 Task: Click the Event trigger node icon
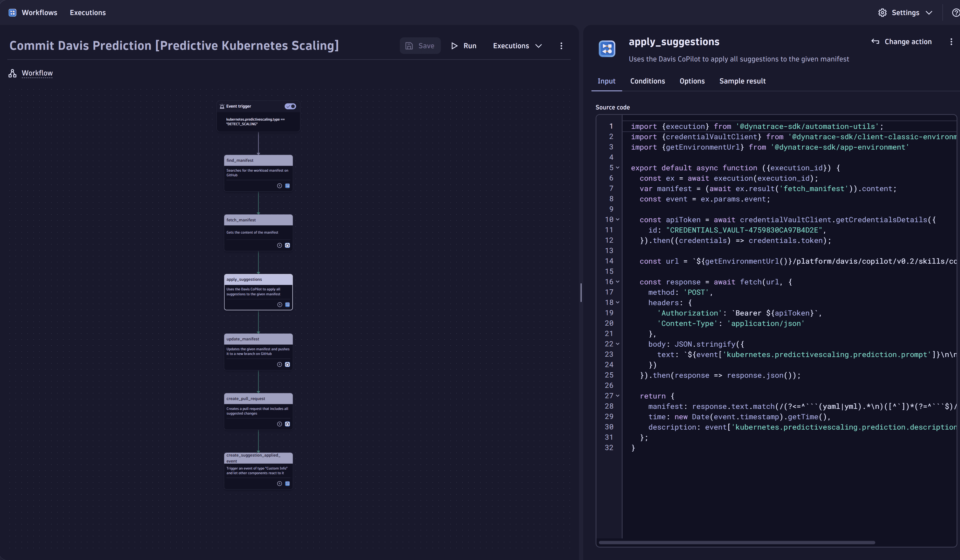(x=222, y=106)
